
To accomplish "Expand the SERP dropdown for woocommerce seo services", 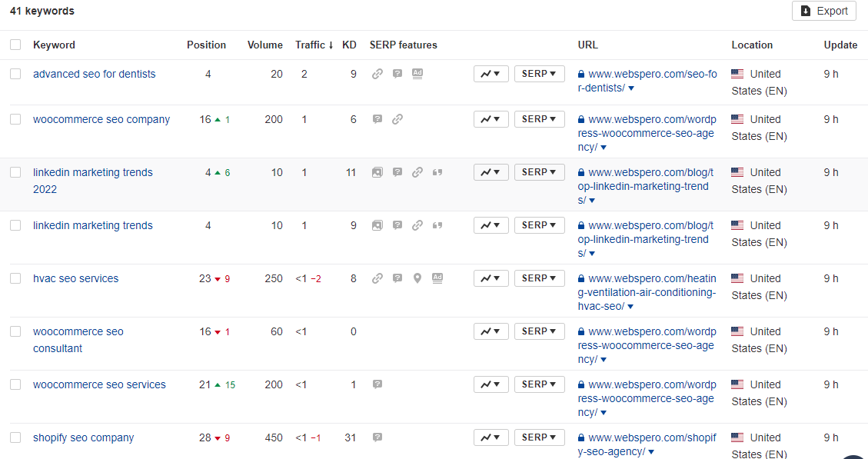I will (x=539, y=384).
